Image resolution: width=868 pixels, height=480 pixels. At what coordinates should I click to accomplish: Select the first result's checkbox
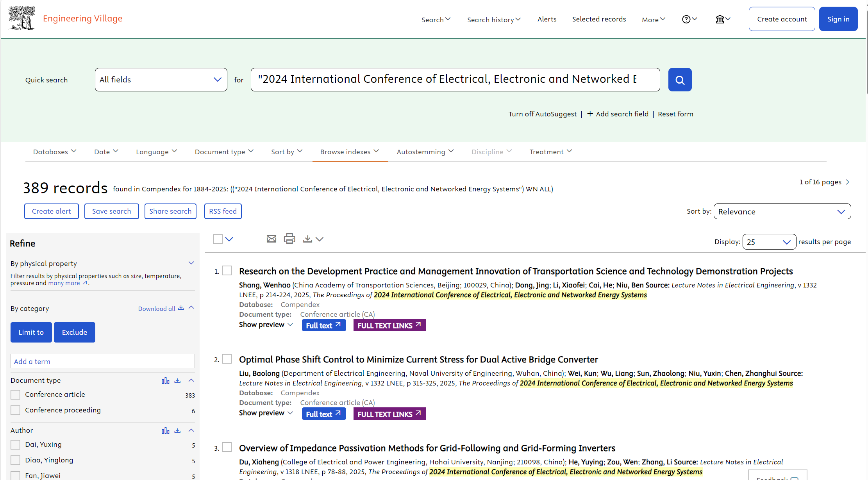[x=227, y=271]
